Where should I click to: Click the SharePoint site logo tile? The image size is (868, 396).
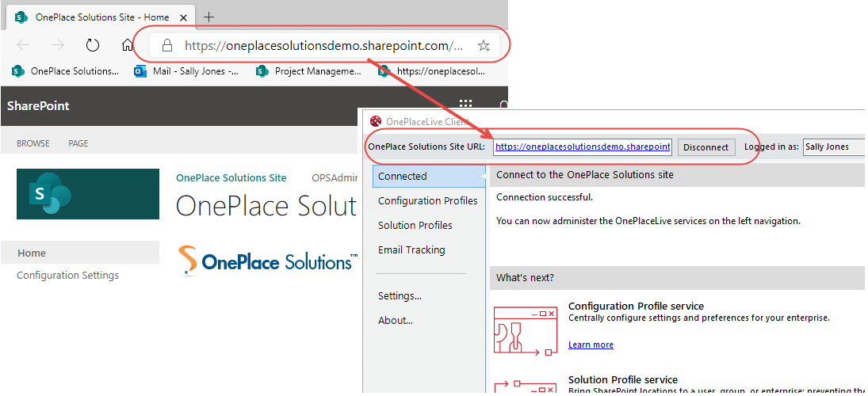pos(87,194)
